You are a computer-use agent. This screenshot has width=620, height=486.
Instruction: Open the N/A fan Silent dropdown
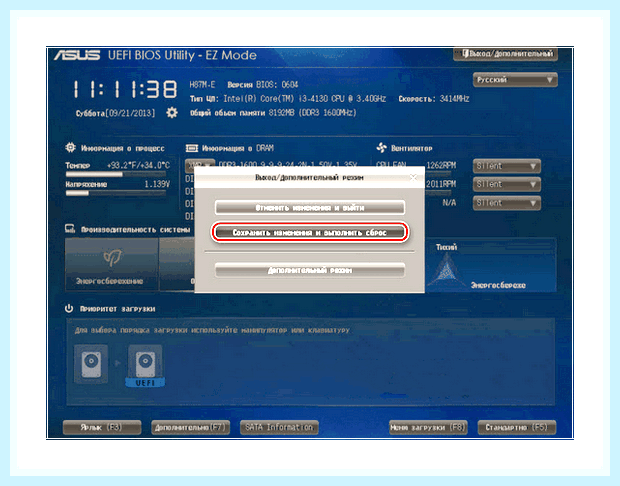507,203
